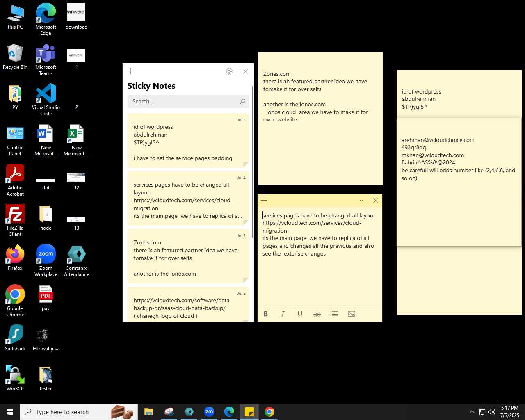This screenshot has height=420, width=525.
Task: Open Recycle Bin
Action: click(x=15, y=57)
